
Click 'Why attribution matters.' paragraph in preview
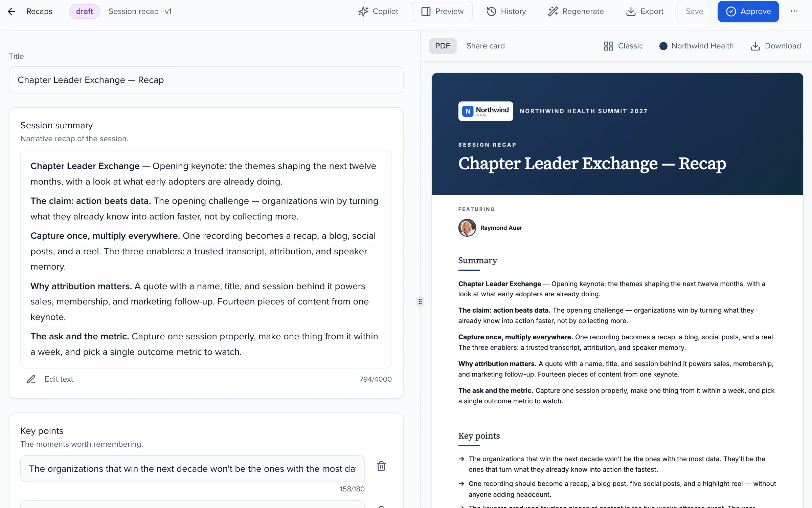tap(616, 369)
